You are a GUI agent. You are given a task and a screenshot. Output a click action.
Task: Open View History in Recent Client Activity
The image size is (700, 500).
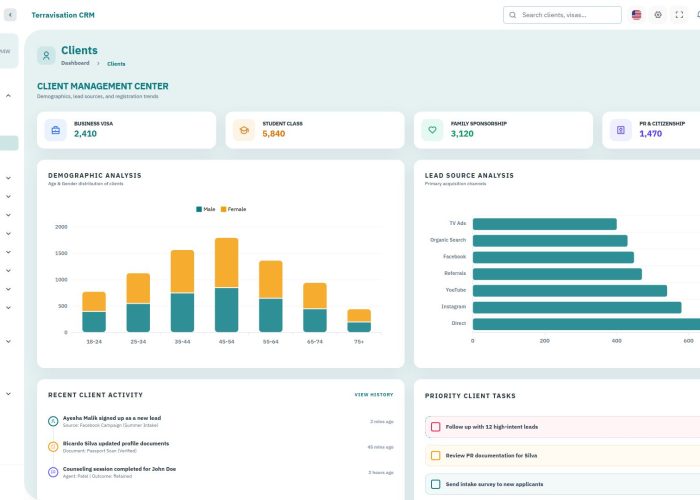point(374,395)
